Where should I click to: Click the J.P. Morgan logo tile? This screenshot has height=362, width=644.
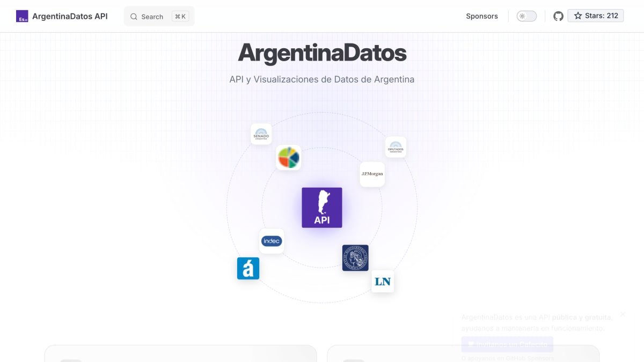click(x=372, y=174)
